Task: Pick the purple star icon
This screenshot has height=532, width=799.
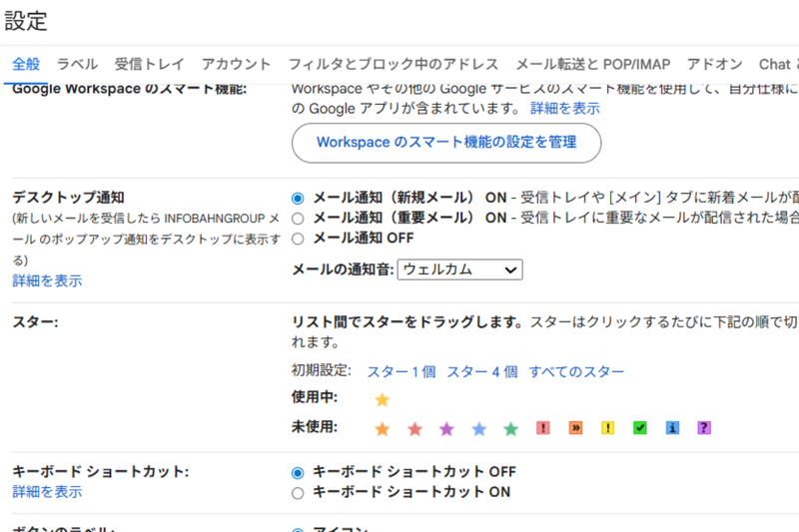Action: click(x=446, y=428)
